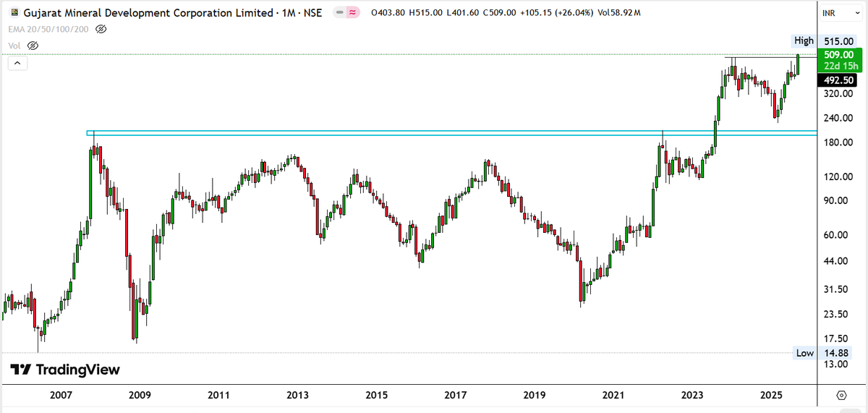Open the INR currency dropdown

(840, 13)
